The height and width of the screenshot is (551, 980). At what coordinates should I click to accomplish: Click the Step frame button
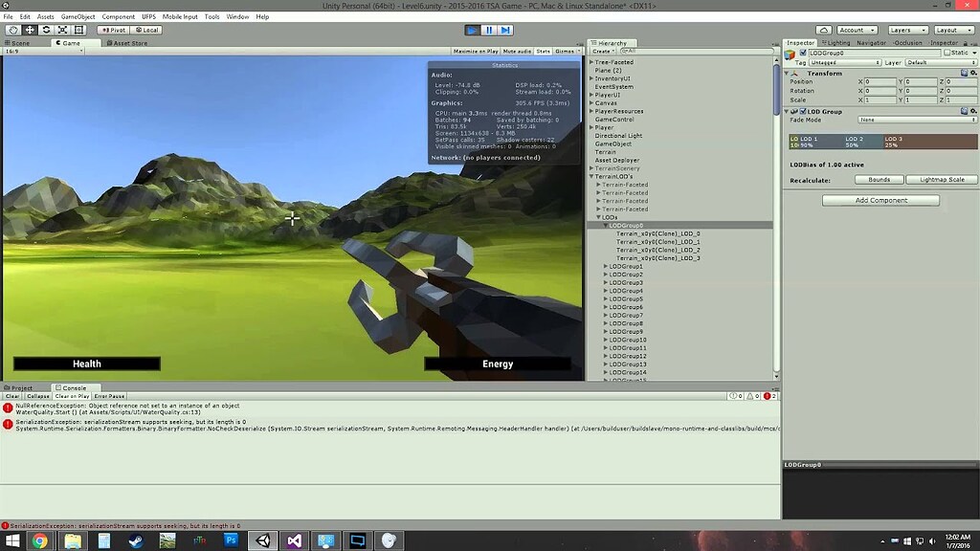pos(504,30)
